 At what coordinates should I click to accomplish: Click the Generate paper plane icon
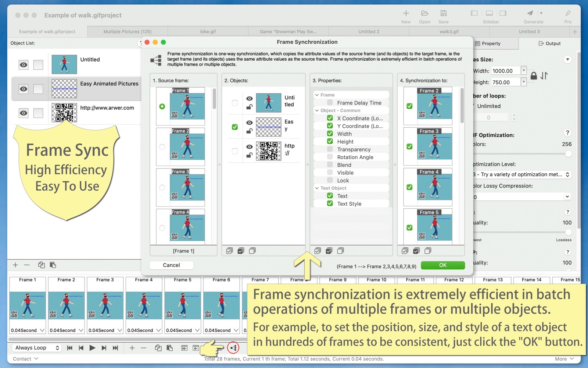click(x=530, y=13)
